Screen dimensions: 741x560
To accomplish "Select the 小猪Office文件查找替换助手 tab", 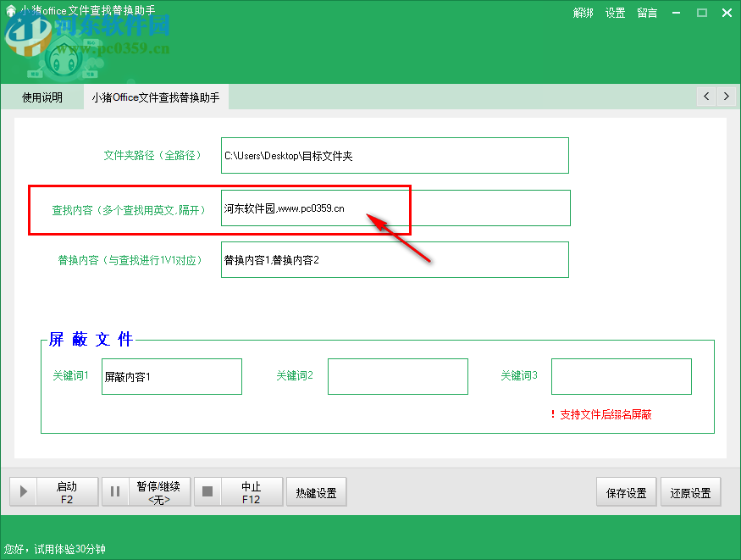I will (155, 97).
